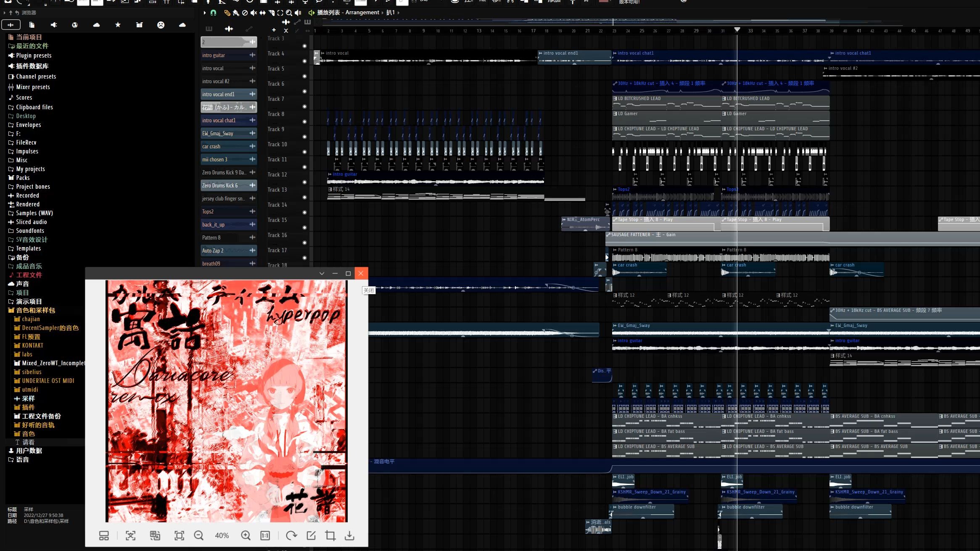Open the Recorded folder in browser
The width and height of the screenshot is (980, 551).
(x=24, y=195)
